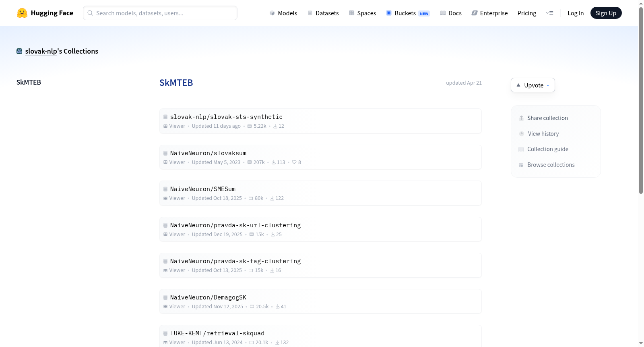Image resolution: width=644 pixels, height=347 pixels.
Task: Click the Upvote triangle icon
Action: pyautogui.click(x=518, y=85)
